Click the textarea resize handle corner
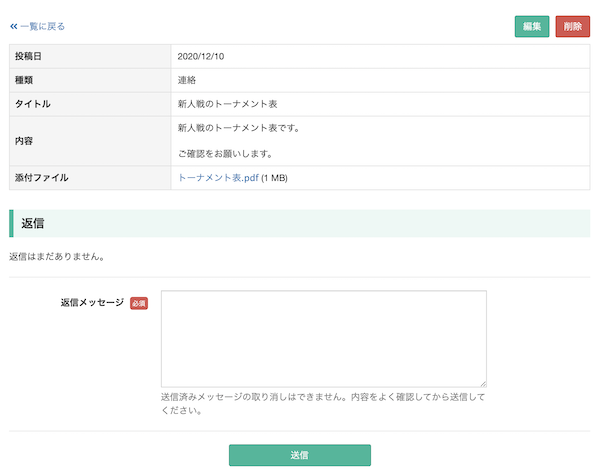 [x=483, y=384]
